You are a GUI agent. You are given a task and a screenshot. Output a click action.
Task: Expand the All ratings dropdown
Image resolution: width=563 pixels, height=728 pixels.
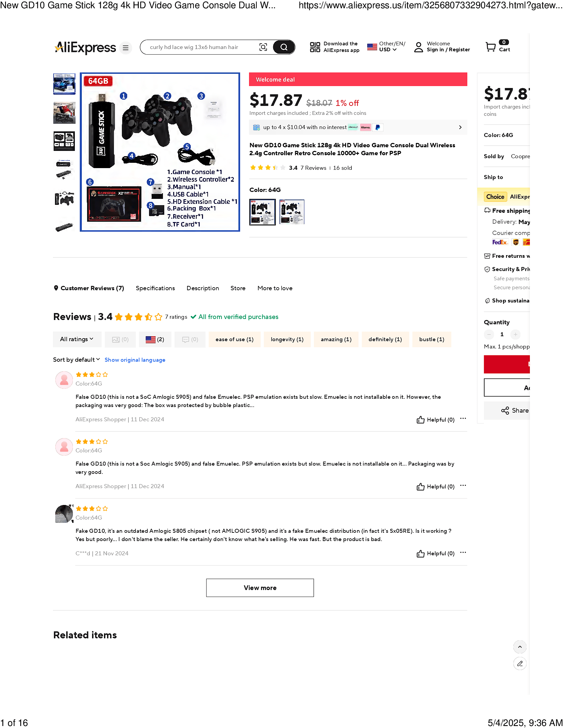coord(77,339)
